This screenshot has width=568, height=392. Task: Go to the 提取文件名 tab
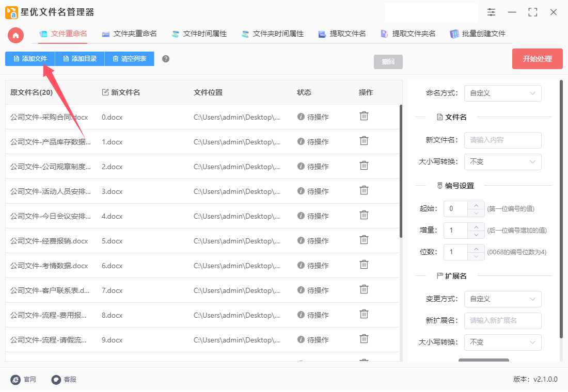342,34
